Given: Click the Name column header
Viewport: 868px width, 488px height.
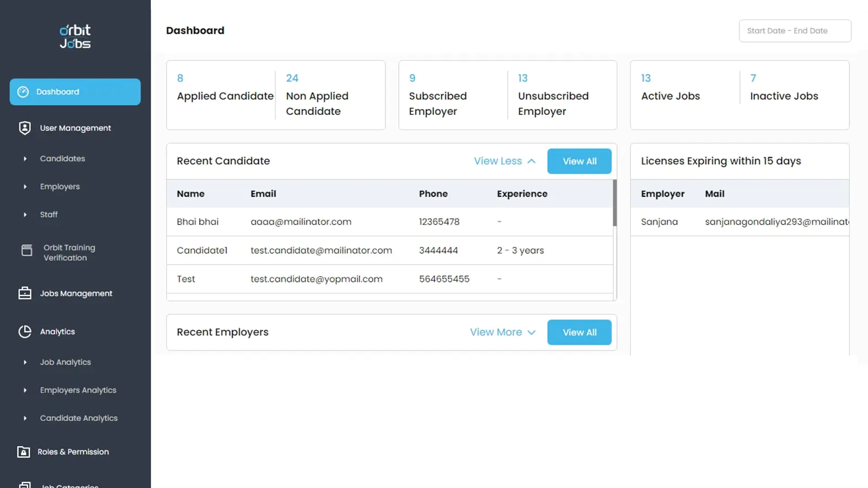Looking at the screenshot, I should pyautogui.click(x=190, y=194).
